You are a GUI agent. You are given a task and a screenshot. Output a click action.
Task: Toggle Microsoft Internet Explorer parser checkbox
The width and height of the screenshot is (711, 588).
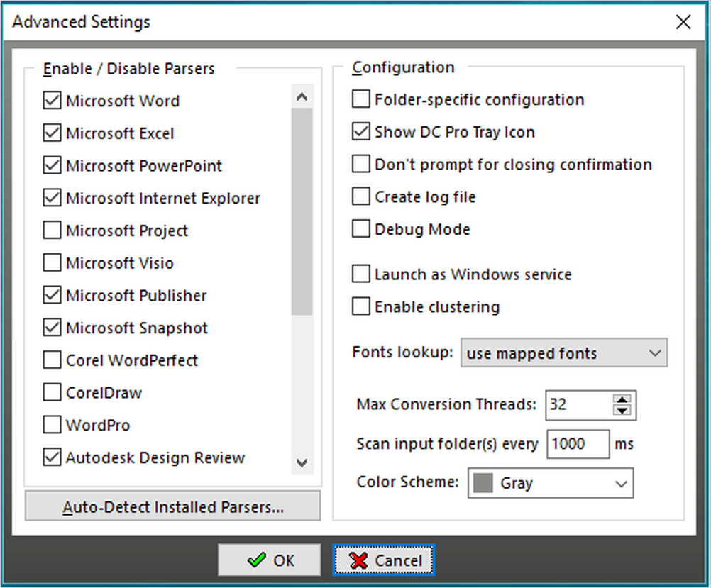pyautogui.click(x=52, y=198)
